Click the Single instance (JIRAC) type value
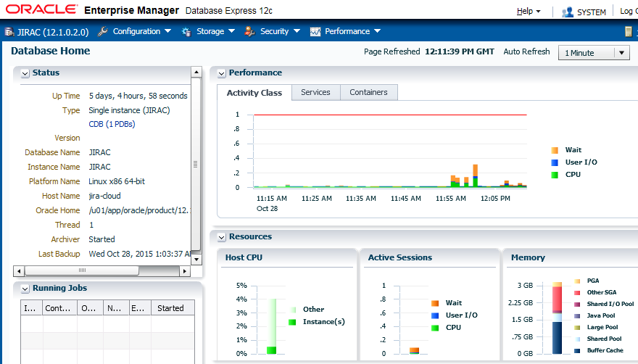This screenshot has height=364, width=638. (x=129, y=110)
